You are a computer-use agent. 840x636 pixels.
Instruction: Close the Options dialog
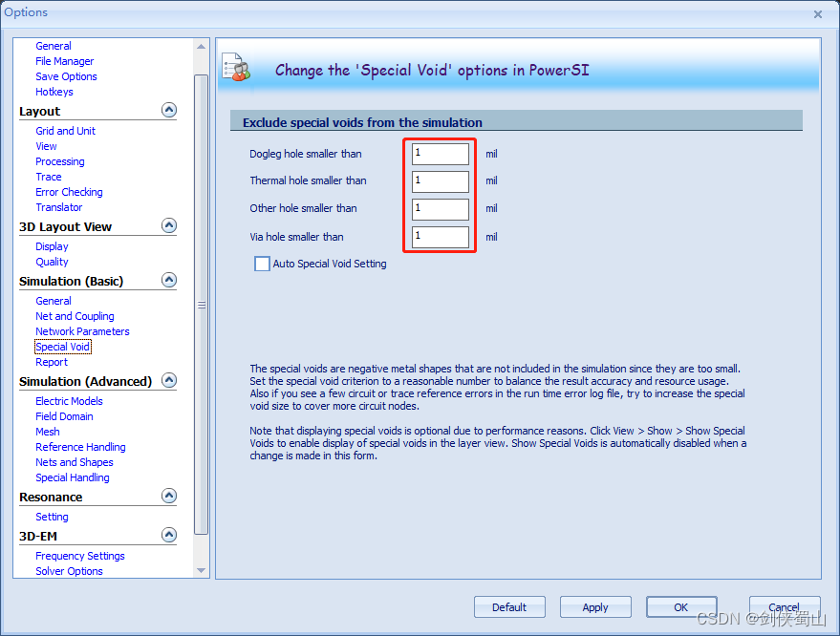[x=817, y=14]
